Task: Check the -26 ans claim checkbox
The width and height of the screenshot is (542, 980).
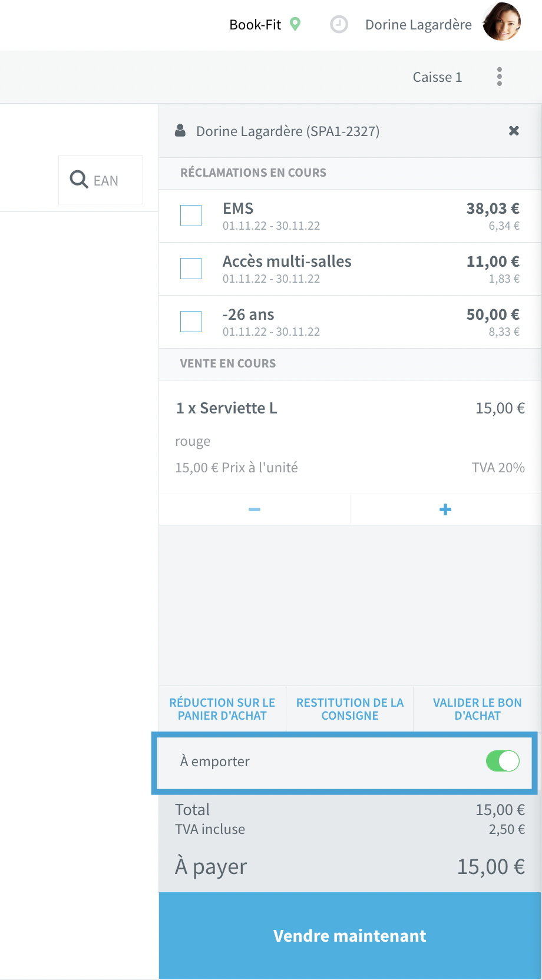Action: tap(191, 322)
